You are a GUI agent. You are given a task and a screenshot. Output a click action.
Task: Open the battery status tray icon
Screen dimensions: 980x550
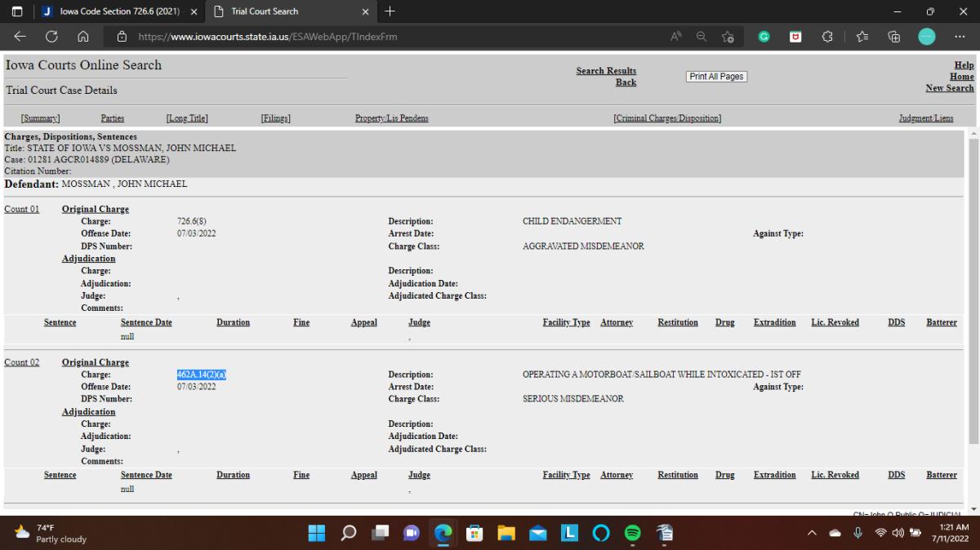coord(915,533)
